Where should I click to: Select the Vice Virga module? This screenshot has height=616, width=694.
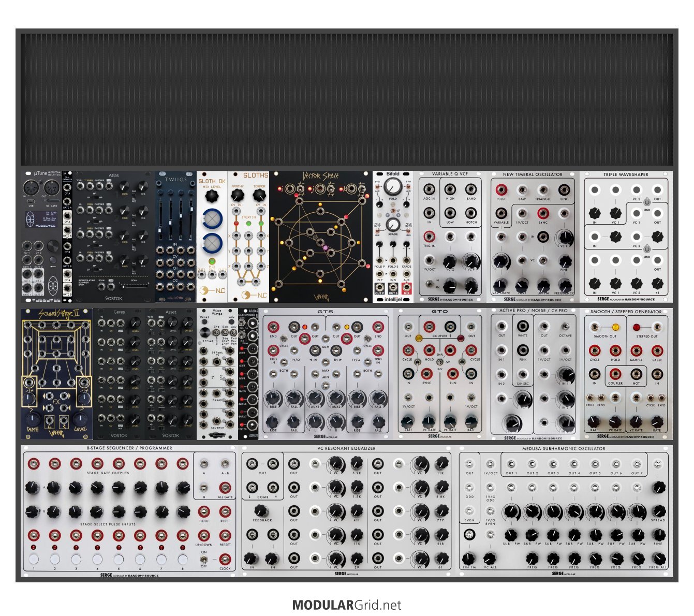tap(217, 374)
